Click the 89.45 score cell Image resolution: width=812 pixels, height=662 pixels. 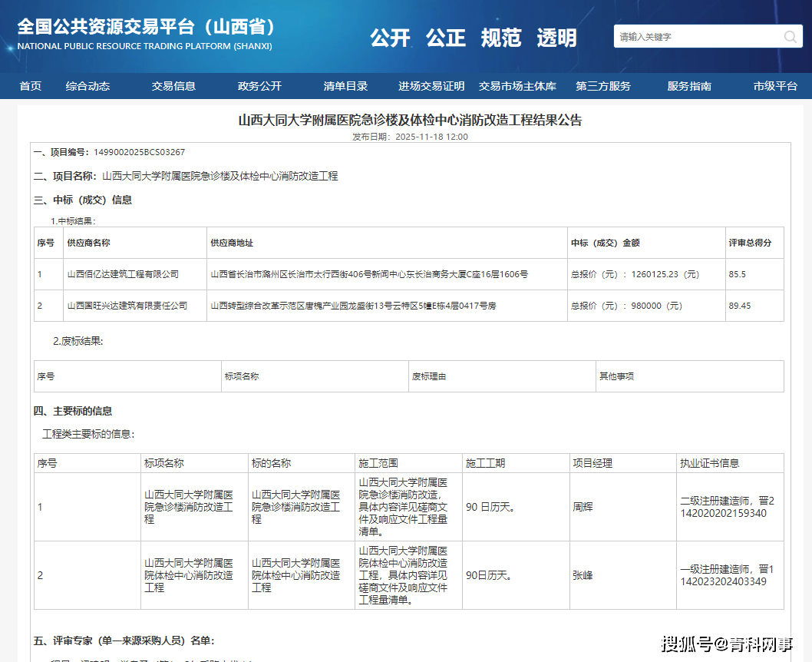740,306
